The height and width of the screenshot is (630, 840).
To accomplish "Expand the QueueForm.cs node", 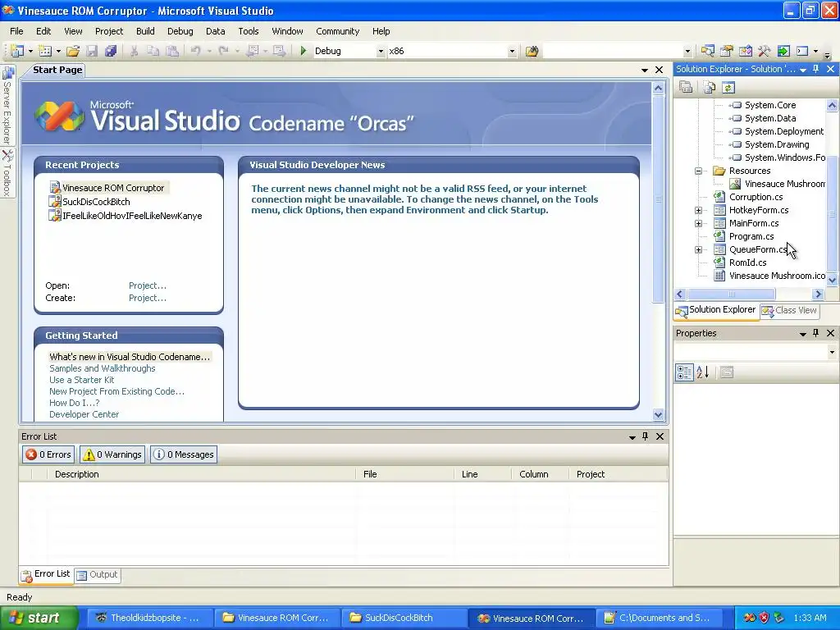I will tap(699, 249).
